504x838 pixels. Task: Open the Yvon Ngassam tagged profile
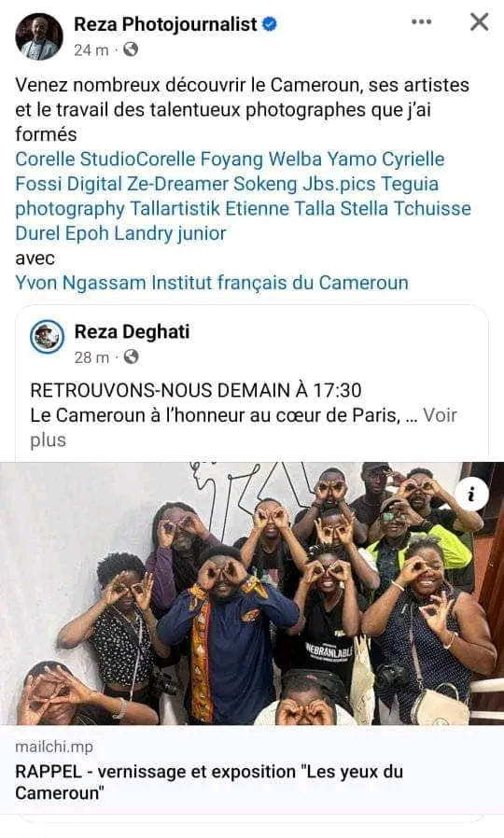80,282
